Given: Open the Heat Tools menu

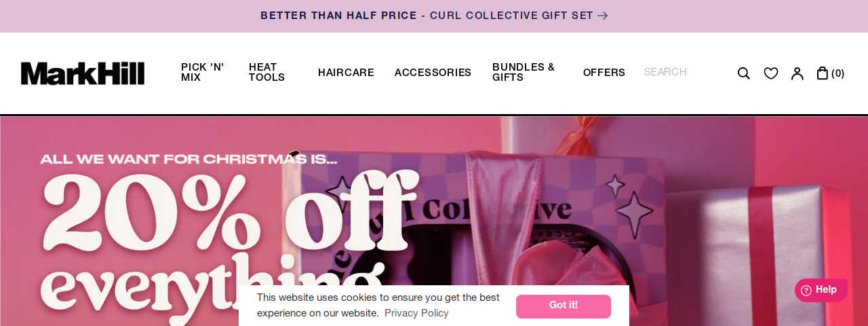Looking at the screenshot, I should (267, 73).
